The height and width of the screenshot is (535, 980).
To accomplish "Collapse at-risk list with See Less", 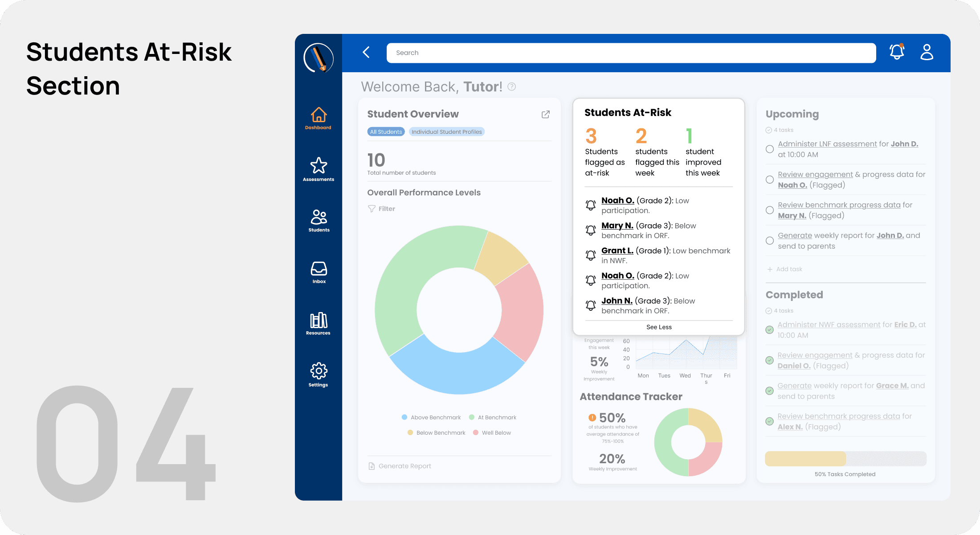I will coord(658,327).
